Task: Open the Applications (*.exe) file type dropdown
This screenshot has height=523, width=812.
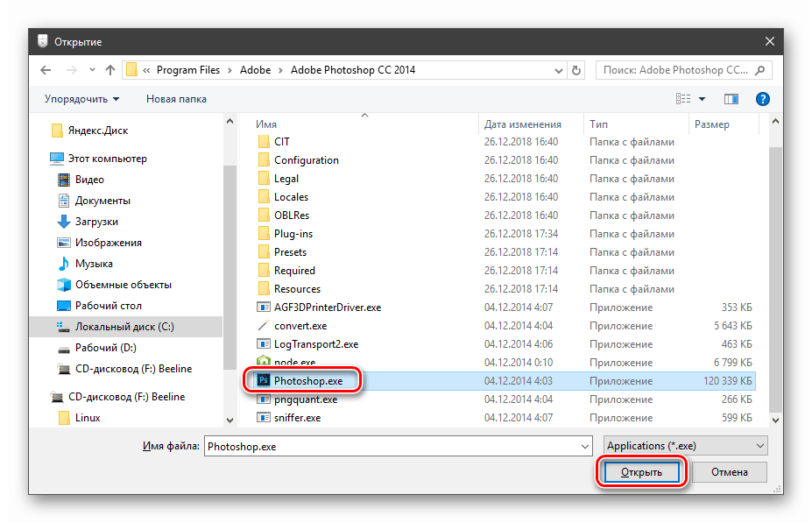Action: 686,446
